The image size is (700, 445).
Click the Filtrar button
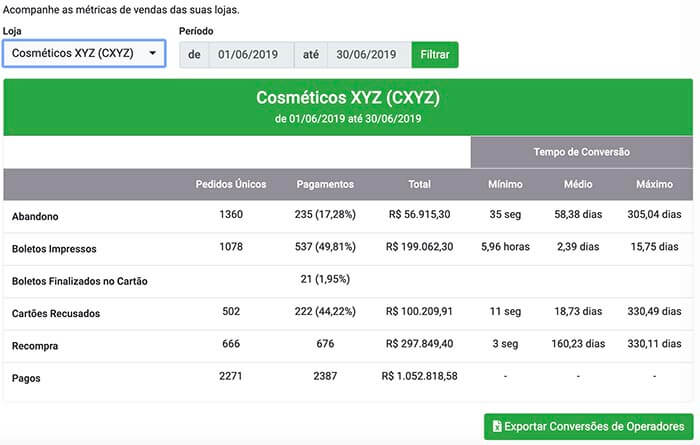click(435, 54)
